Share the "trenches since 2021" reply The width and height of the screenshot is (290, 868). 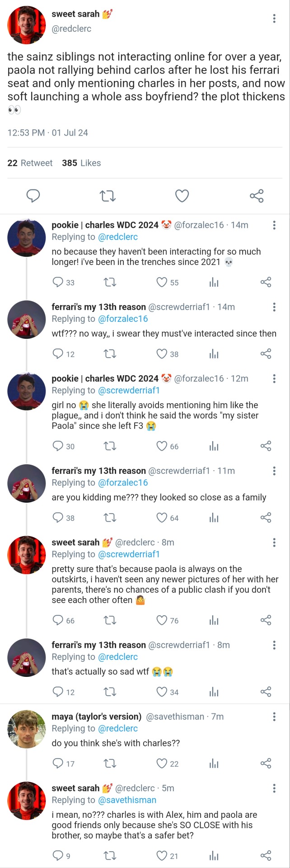[x=266, y=283]
